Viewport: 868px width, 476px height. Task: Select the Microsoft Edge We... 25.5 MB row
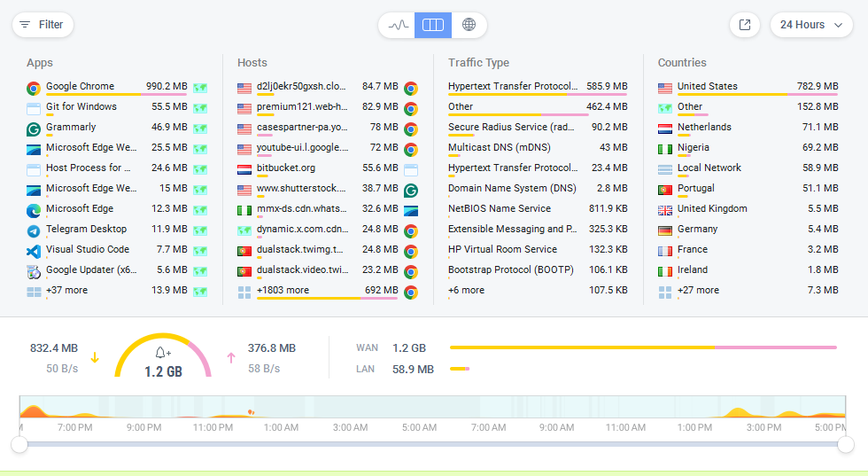[x=117, y=148]
